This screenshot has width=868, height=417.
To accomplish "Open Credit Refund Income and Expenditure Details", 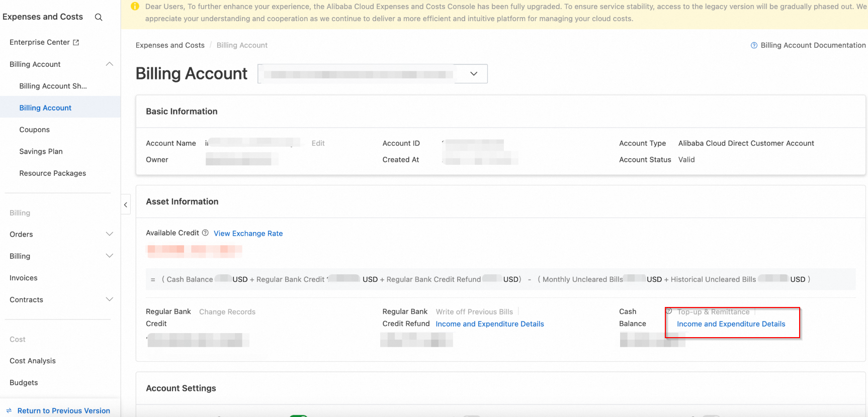I will pos(490,324).
